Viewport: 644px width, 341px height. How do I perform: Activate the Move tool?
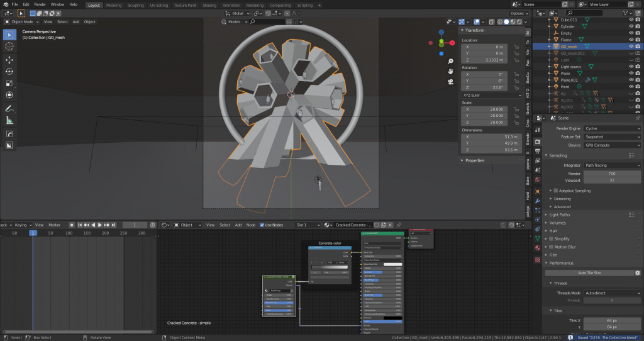point(9,60)
